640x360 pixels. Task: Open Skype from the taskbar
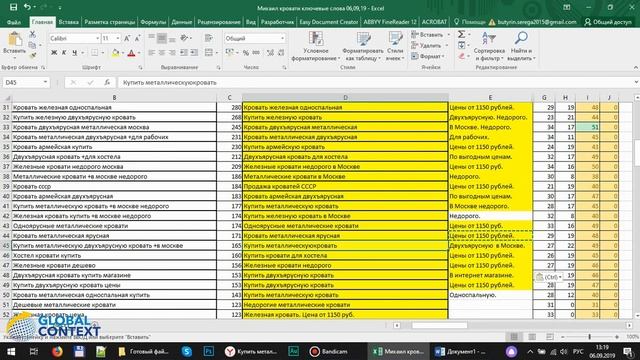point(187,351)
